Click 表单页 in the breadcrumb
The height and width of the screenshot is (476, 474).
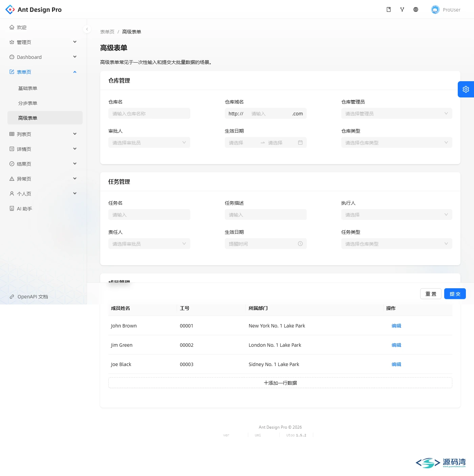(x=107, y=32)
